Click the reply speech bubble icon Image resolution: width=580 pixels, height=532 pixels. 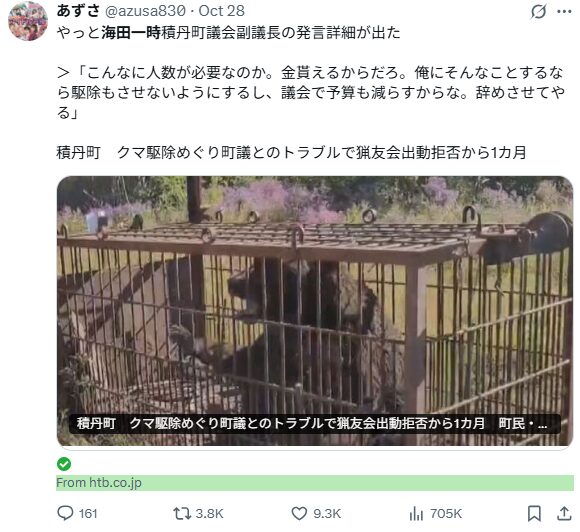point(65,513)
